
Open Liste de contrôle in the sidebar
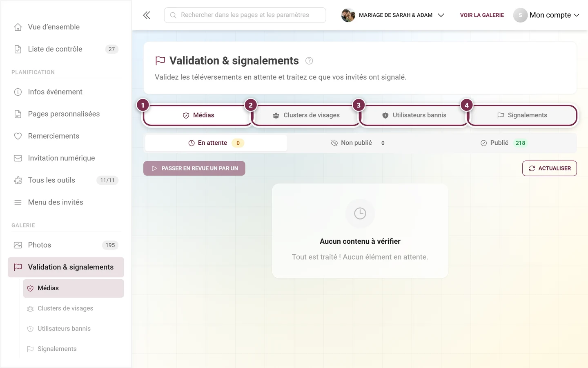coord(66,49)
